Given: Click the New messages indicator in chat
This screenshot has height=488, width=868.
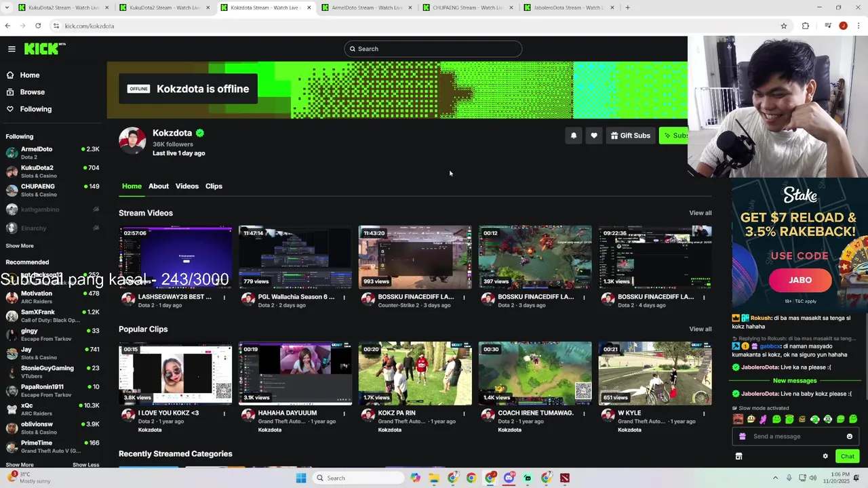Looking at the screenshot, I should (x=795, y=381).
